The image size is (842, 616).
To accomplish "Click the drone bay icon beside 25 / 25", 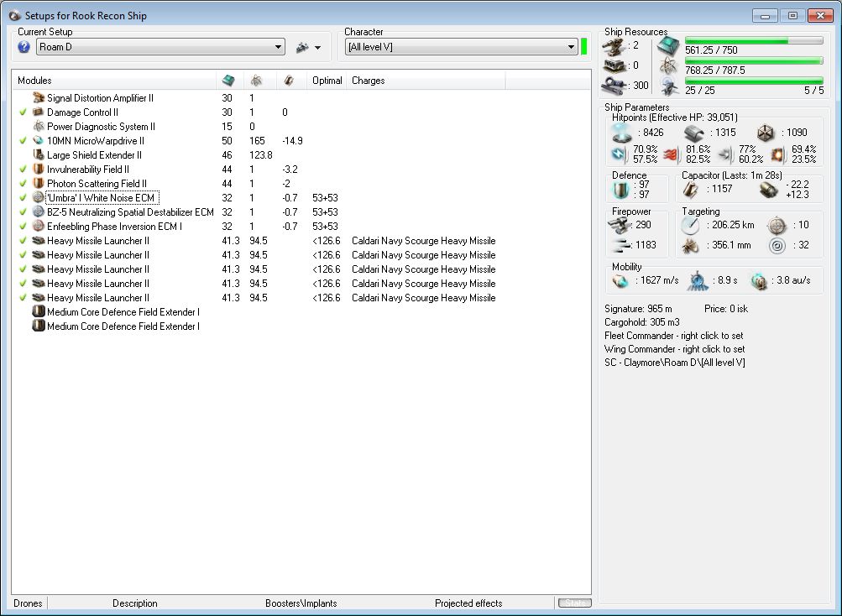I will (x=668, y=86).
